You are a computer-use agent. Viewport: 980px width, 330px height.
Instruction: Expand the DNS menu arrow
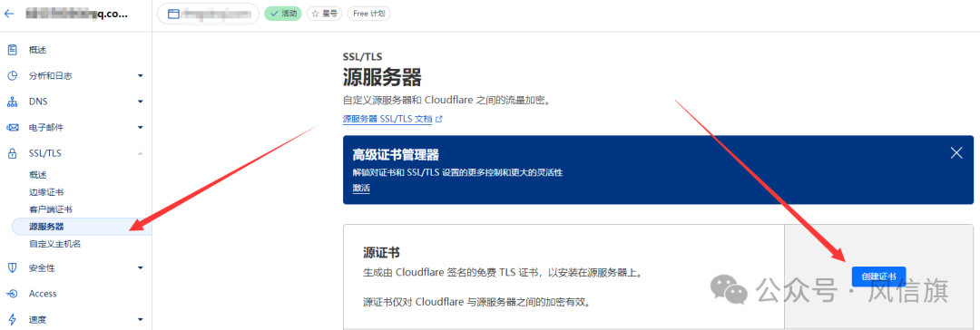(140, 102)
